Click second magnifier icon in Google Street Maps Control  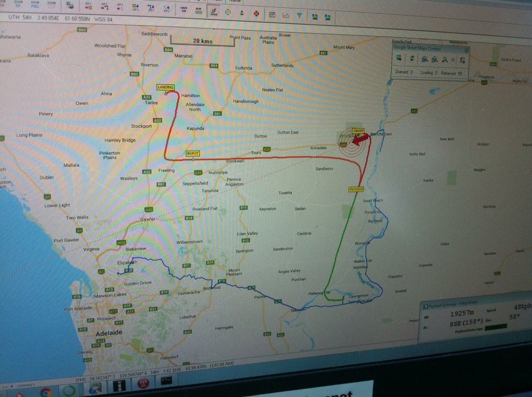click(435, 60)
